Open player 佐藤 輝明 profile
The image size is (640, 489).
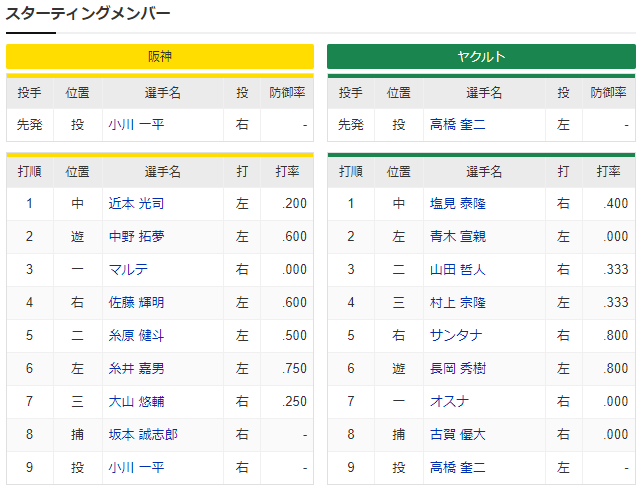coord(136,302)
